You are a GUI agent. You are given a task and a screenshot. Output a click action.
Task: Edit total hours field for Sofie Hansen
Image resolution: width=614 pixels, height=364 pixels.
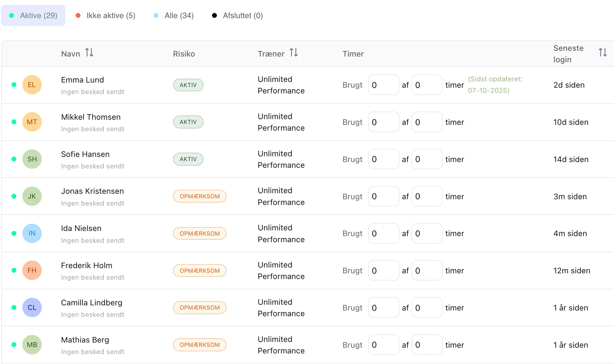point(427,159)
